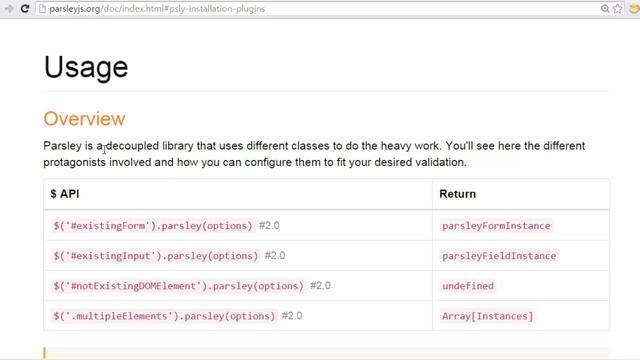
Task: Click the browser forward arrow
Action: [9, 9]
